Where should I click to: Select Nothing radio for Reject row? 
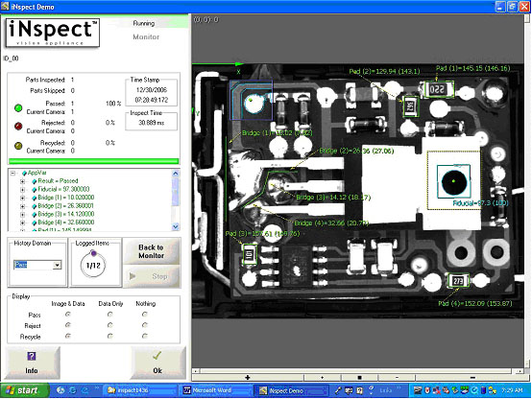point(145,325)
